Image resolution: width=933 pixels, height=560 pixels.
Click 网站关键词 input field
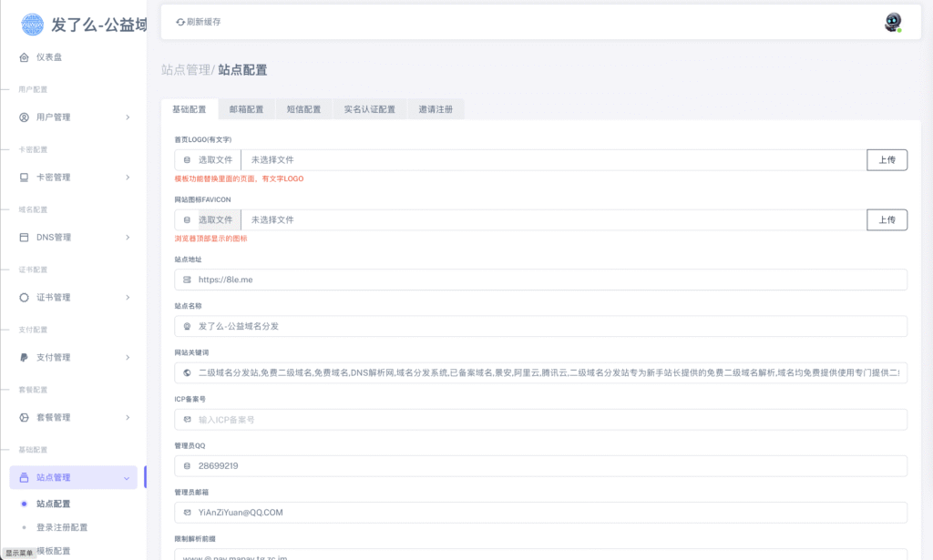(x=540, y=372)
